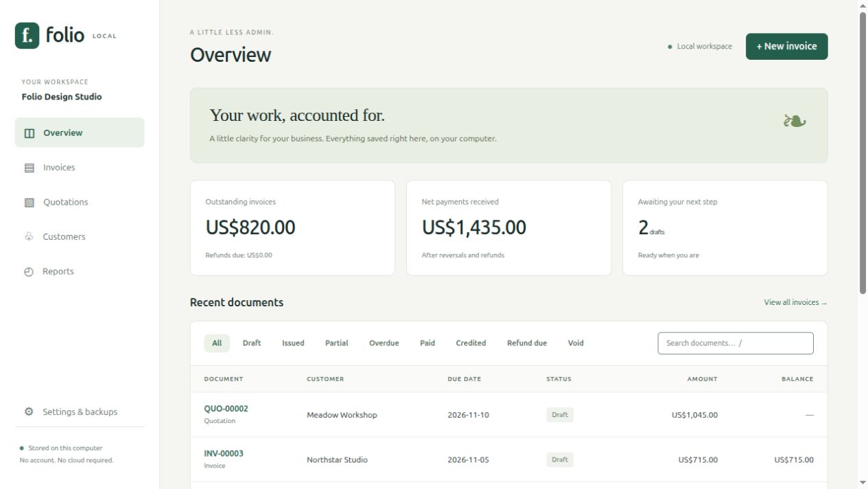Viewport: 868px width, 489px height.
Task: Click due date 2026-11-10
Action: point(468,415)
